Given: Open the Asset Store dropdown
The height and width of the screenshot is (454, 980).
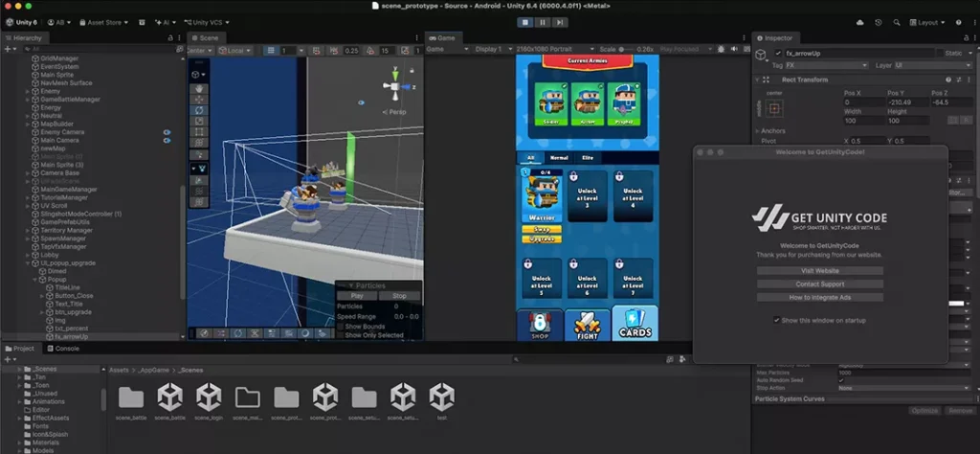Looking at the screenshot, I should pos(103,23).
